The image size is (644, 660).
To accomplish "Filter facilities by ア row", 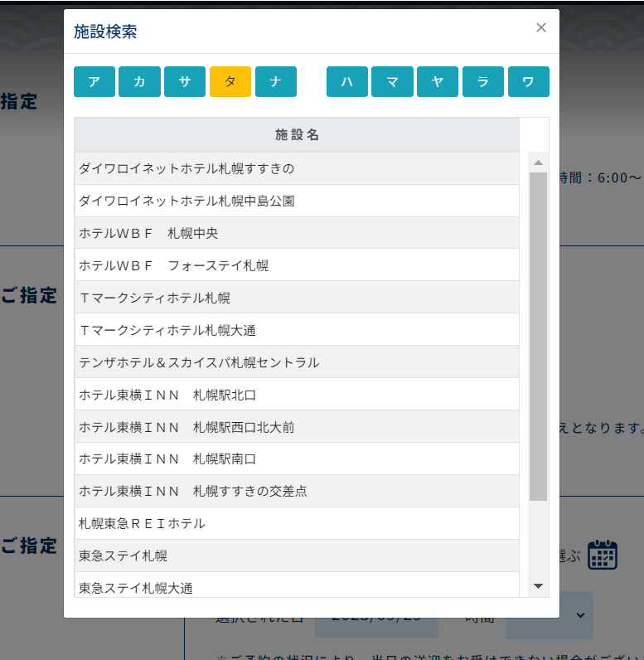I will (94, 81).
